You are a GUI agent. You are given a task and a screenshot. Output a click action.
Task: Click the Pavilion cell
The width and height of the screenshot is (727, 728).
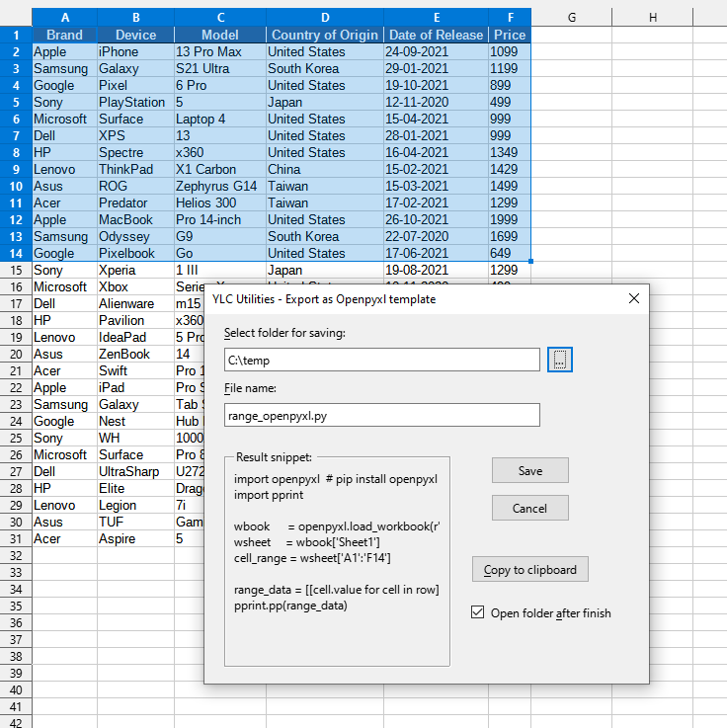click(135, 320)
